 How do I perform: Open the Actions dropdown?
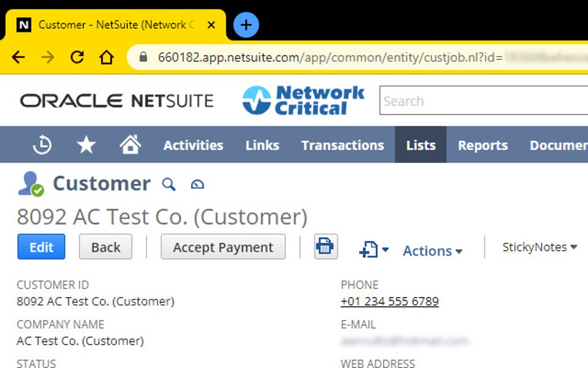(431, 251)
